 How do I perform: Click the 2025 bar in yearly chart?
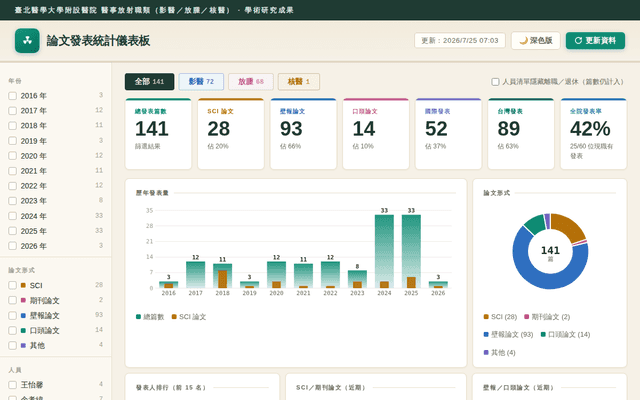(x=411, y=251)
